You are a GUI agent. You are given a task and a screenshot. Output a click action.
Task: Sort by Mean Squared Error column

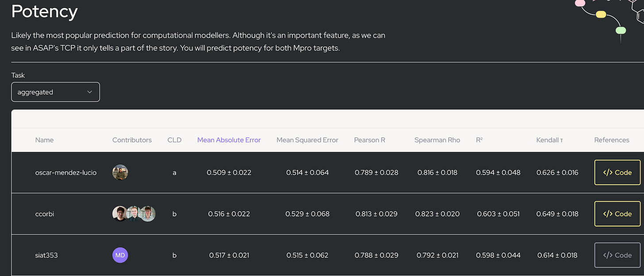click(307, 140)
